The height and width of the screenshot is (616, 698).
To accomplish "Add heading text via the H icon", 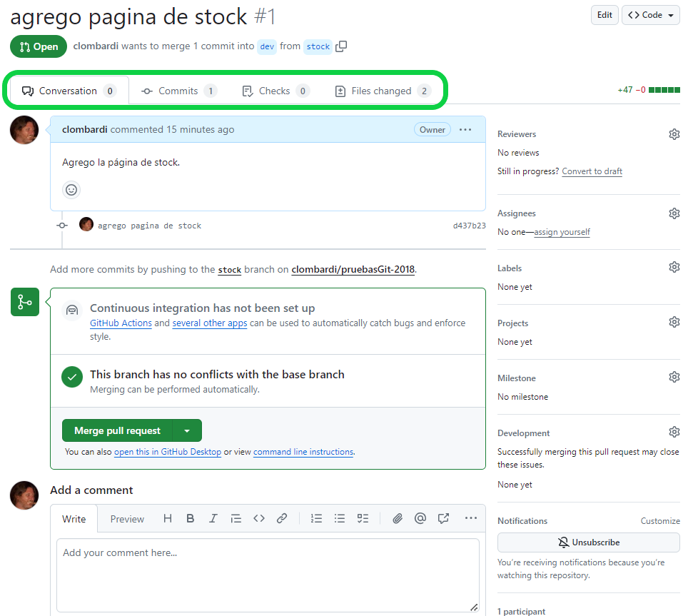I will coord(168,519).
